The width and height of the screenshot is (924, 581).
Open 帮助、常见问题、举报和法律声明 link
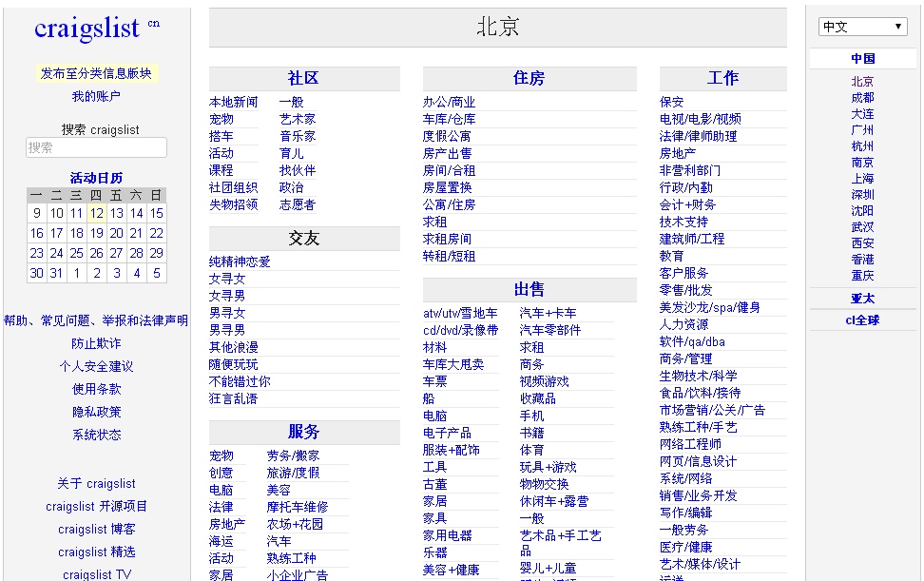[96, 320]
